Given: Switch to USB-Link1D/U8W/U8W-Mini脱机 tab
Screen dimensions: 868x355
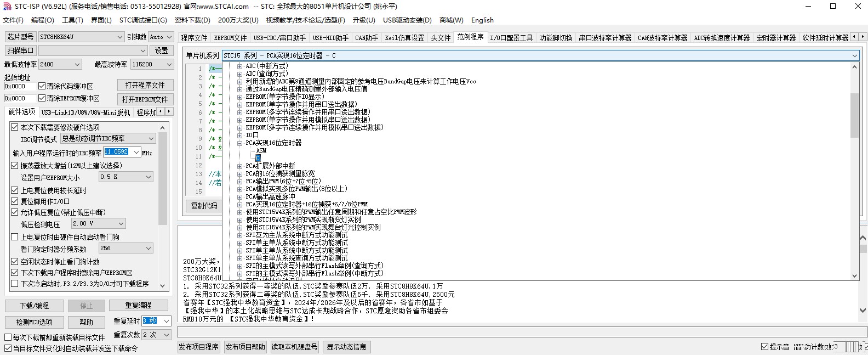Looking at the screenshot, I should click(x=85, y=112).
